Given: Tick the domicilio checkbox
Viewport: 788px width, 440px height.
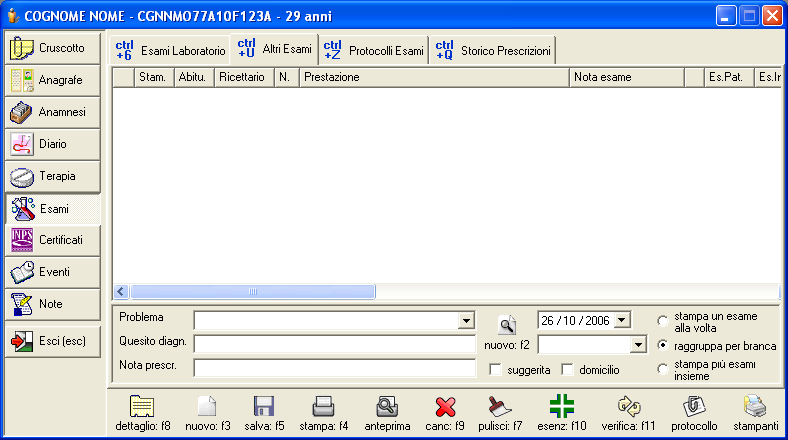Looking at the screenshot, I should click(x=568, y=370).
